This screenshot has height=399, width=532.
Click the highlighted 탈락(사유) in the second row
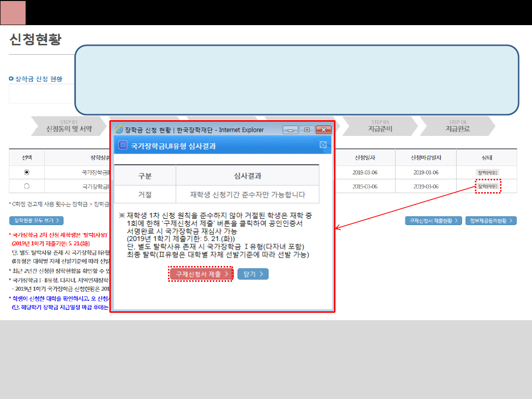(487, 186)
